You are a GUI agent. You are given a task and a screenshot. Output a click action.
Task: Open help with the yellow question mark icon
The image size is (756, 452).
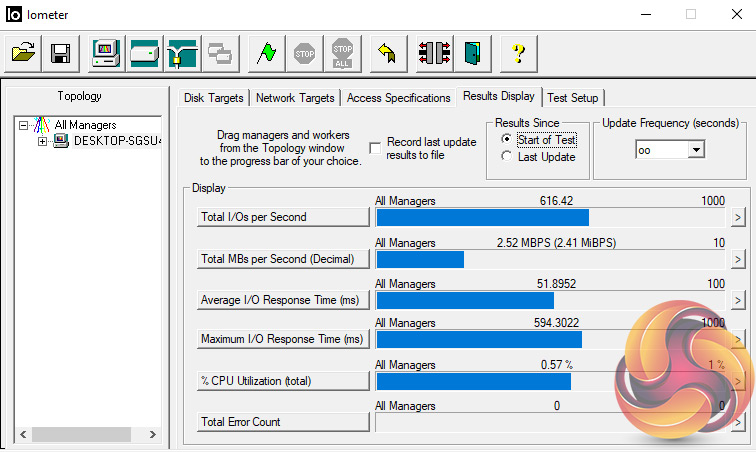(x=519, y=53)
